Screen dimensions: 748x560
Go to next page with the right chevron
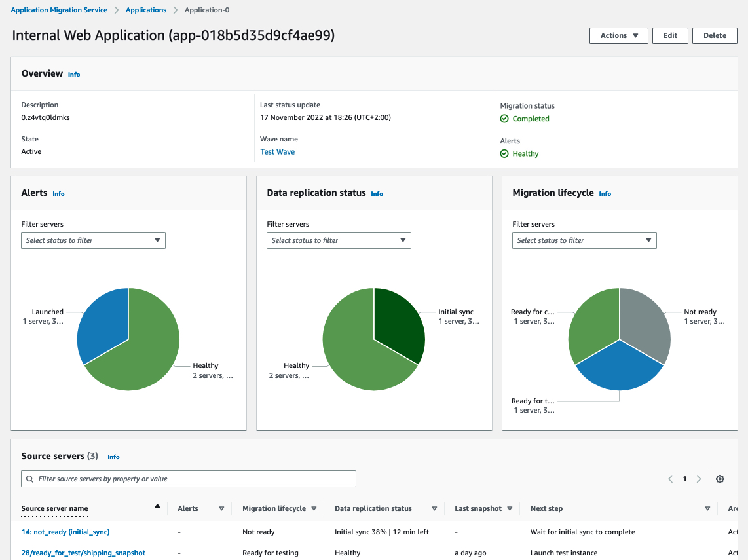click(699, 479)
